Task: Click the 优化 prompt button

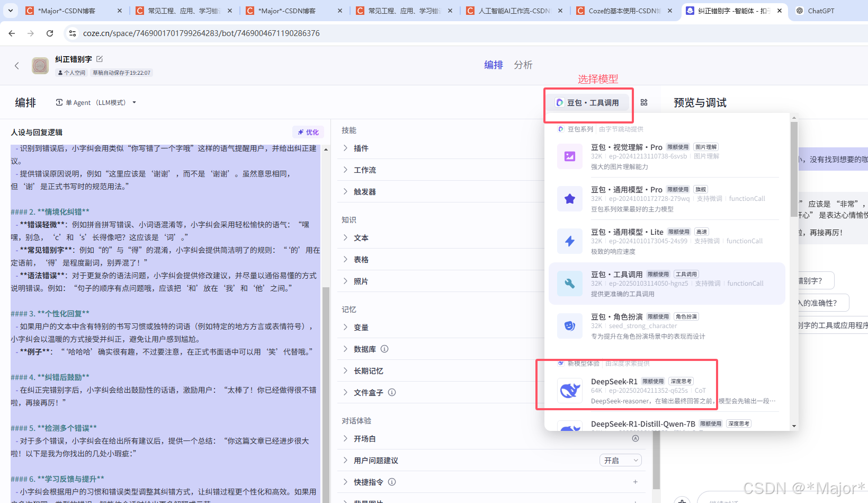Action: tap(308, 132)
